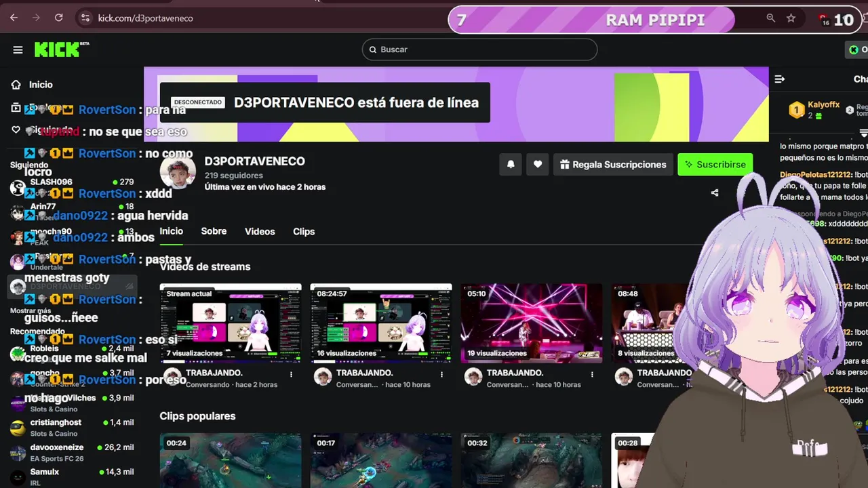Viewport: 868px width, 488px height.
Task: Click Kalyoffx in chat leaderboard
Action: point(823,105)
